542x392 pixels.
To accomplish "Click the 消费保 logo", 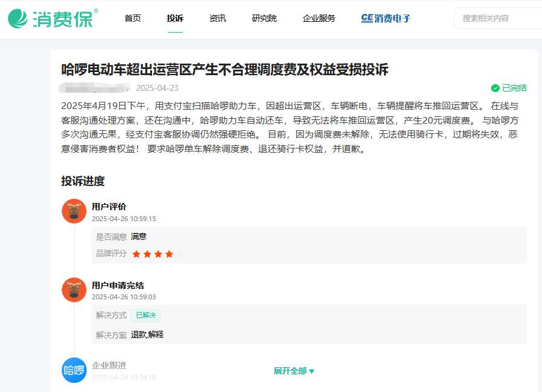I will [x=53, y=18].
